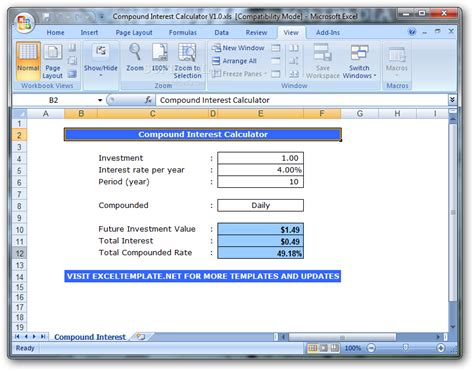The image size is (474, 371).
Task: Open the Switch Windows dropdown
Action: pyautogui.click(x=359, y=61)
